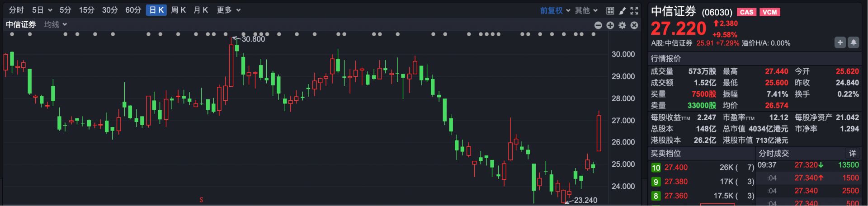Zoom out the chart with minus icon
The image size is (868, 206).
[598, 25]
